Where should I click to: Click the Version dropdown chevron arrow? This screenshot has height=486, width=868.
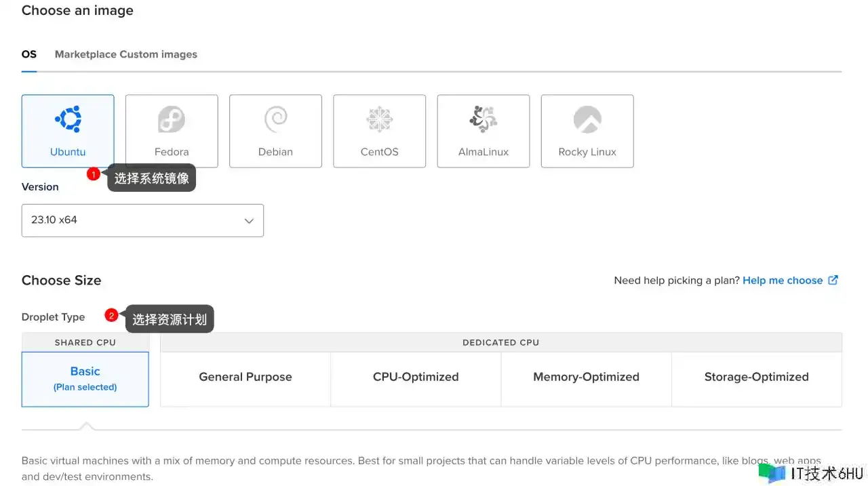coord(249,221)
